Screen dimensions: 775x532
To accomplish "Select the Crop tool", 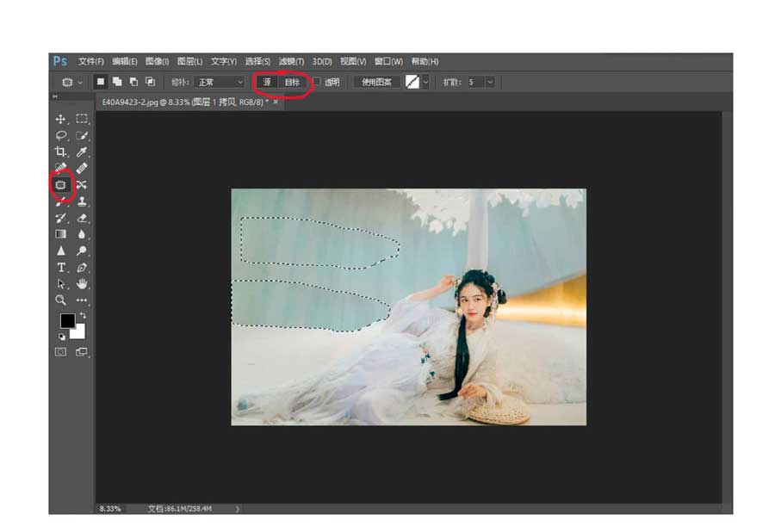I will tap(61, 152).
